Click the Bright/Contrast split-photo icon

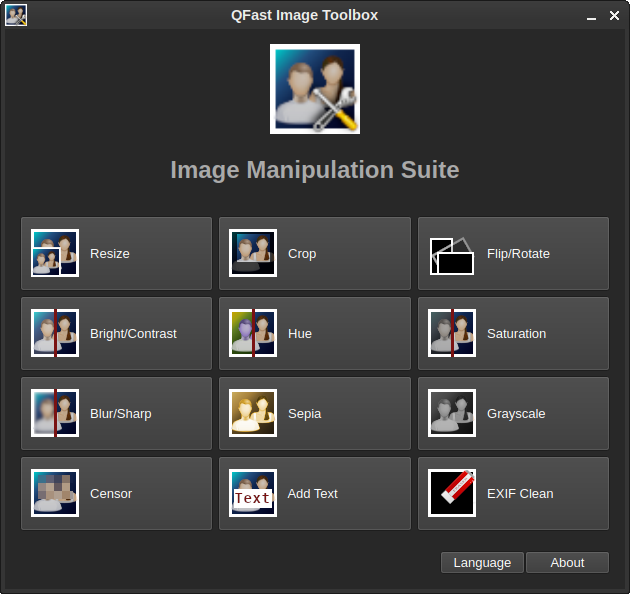point(55,334)
